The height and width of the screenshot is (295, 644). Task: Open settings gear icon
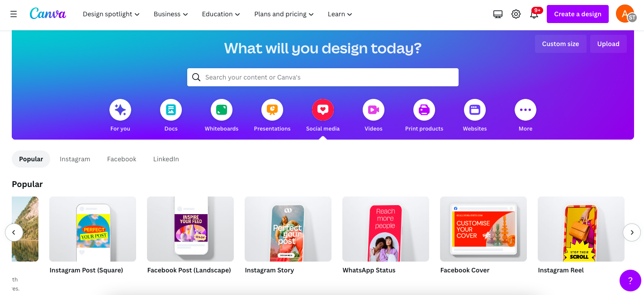516,14
